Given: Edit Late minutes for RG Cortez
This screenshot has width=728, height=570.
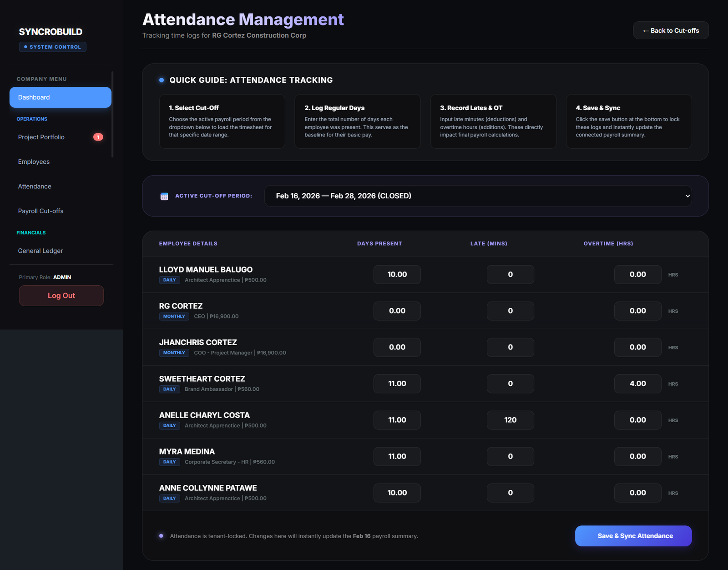Looking at the screenshot, I should (511, 311).
